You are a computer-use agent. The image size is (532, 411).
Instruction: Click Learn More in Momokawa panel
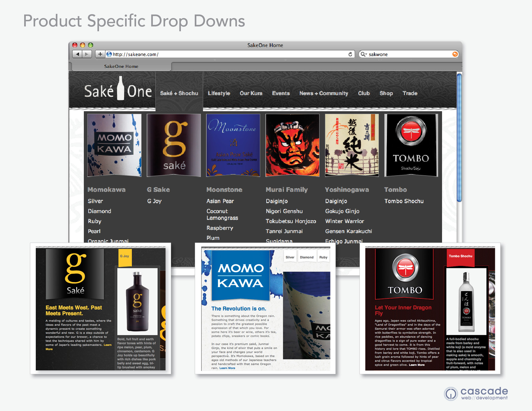(x=227, y=368)
